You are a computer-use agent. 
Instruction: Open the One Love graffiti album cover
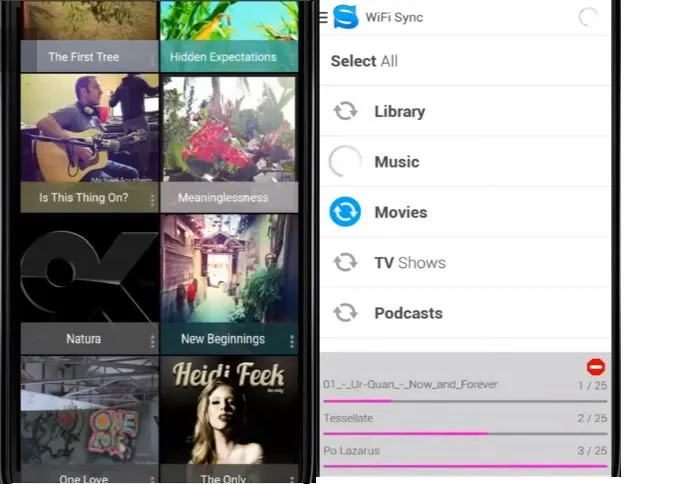click(x=89, y=410)
